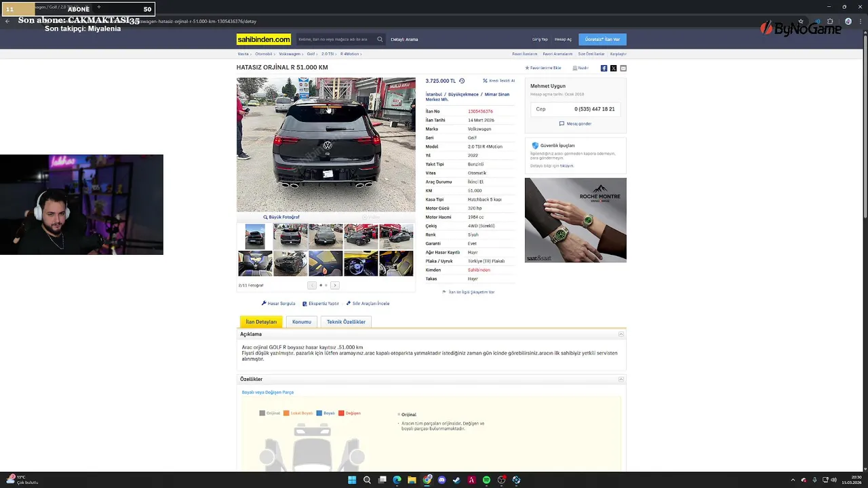Click Mesaj gönder link

[x=575, y=123]
